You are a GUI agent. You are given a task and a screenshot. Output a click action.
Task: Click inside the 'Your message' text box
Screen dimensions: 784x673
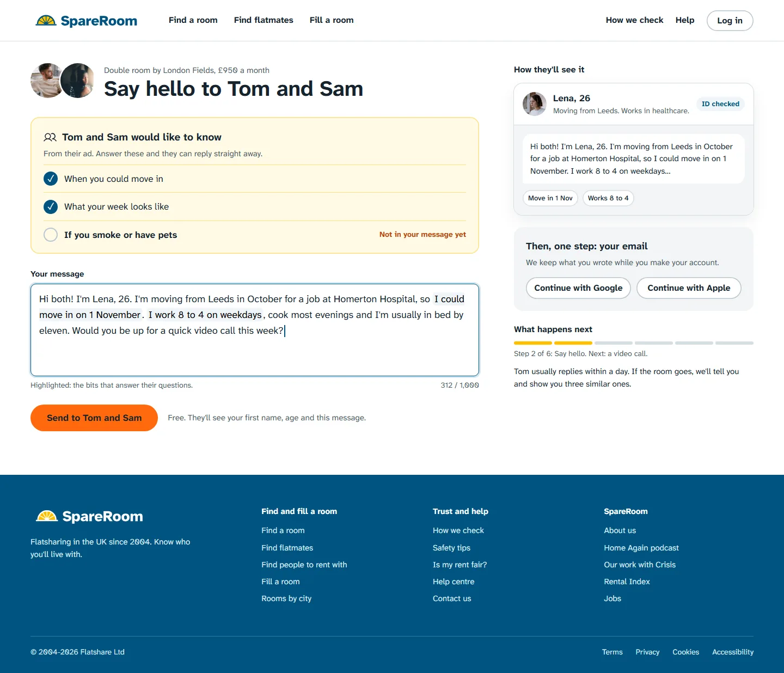click(x=255, y=330)
